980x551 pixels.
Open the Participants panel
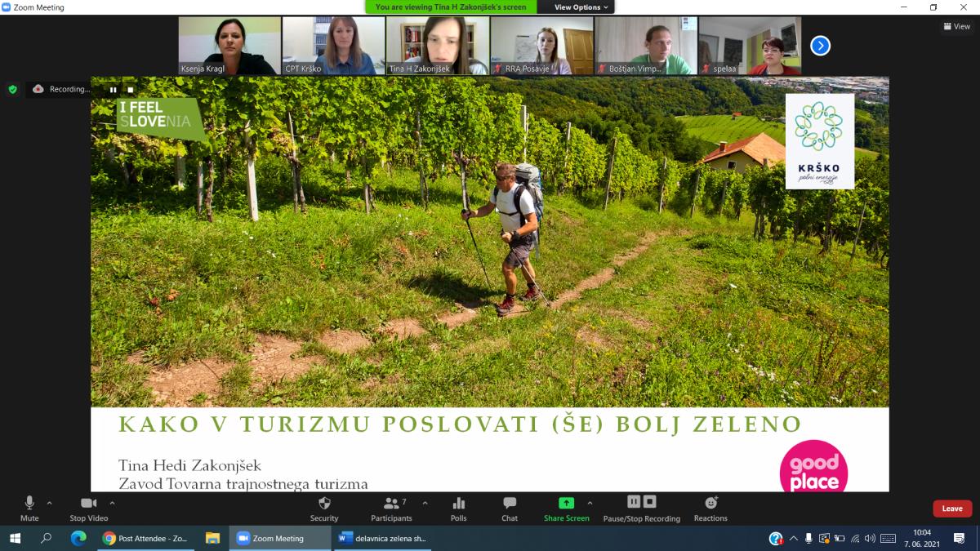[x=392, y=504]
